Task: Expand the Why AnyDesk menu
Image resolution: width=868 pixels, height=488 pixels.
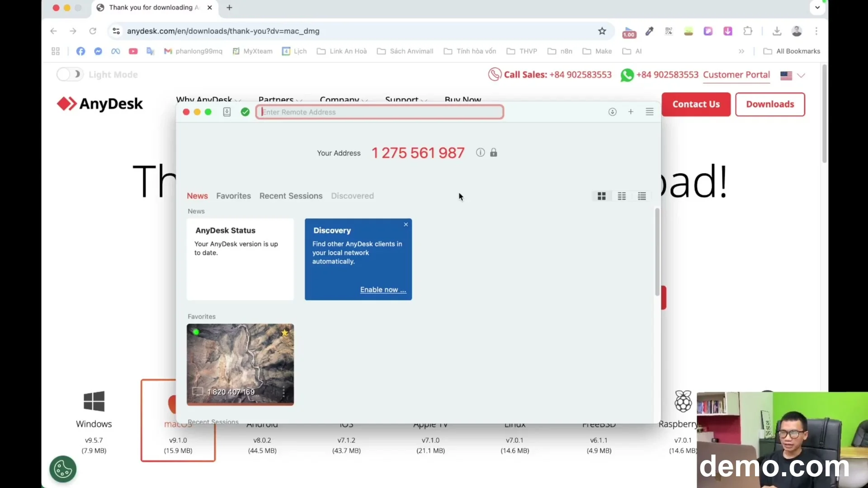Action: click(208, 99)
